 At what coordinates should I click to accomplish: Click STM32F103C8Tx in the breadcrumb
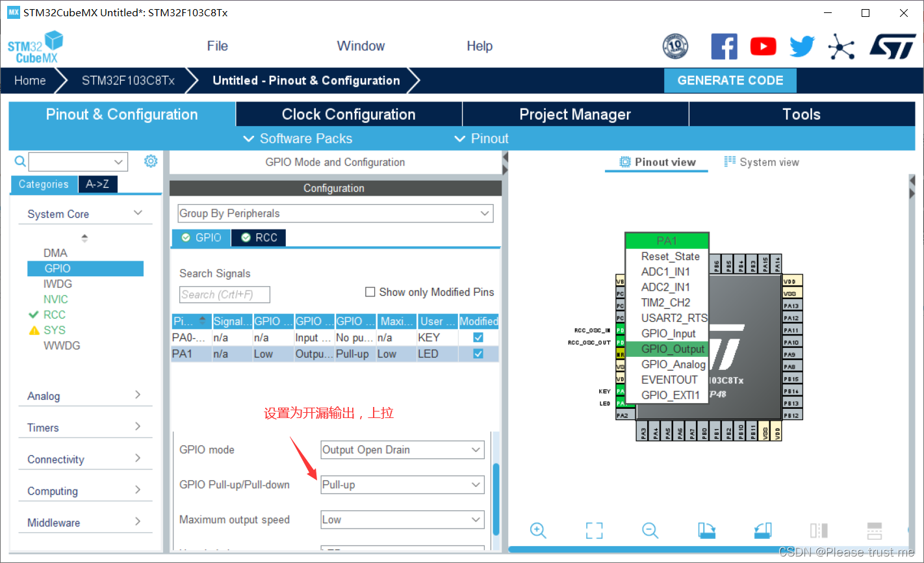128,81
